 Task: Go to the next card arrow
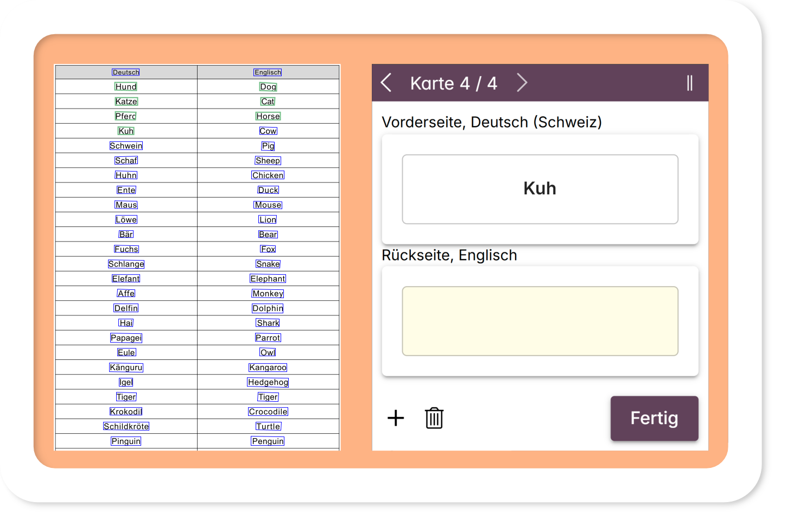point(522,83)
